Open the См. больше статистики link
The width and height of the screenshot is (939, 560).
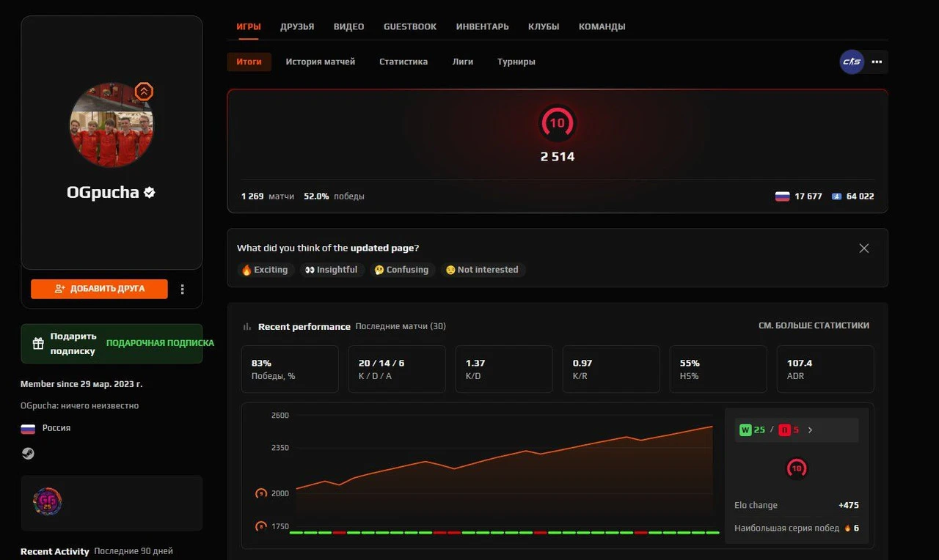(x=814, y=325)
